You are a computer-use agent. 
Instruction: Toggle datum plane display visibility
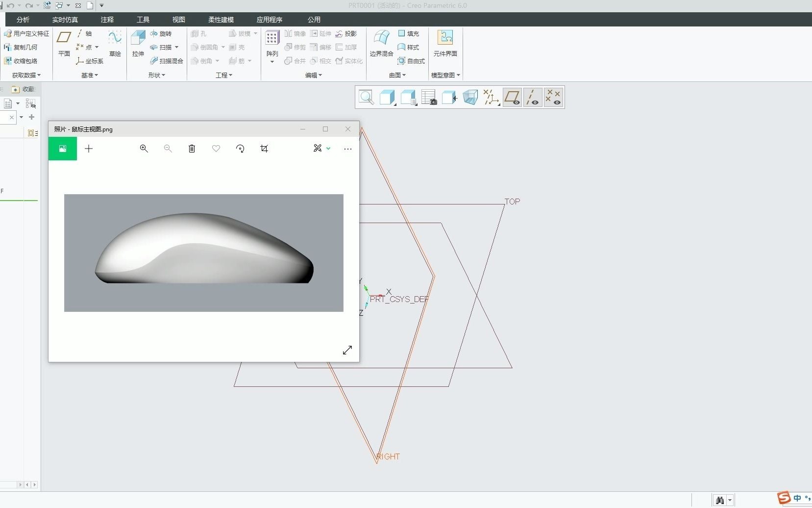click(512, 97)
